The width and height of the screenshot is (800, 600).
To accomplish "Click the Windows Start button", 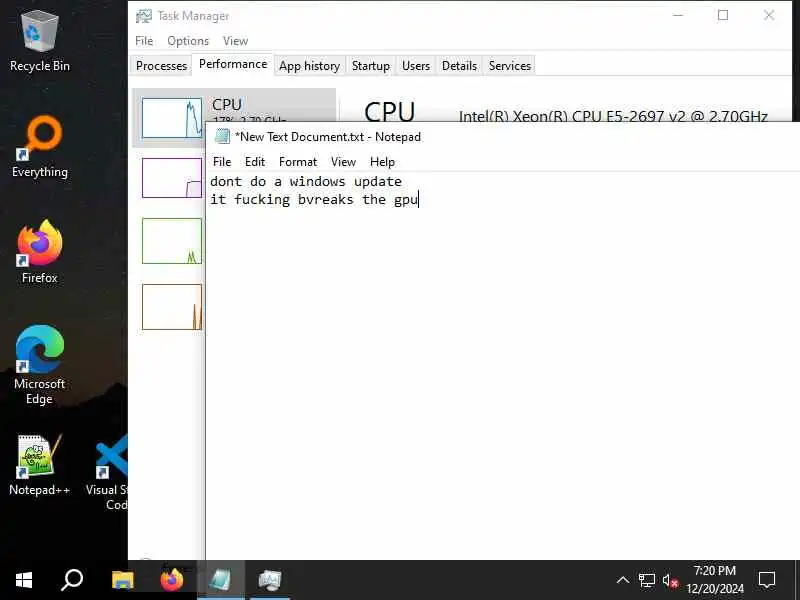I will click(23, 580).
